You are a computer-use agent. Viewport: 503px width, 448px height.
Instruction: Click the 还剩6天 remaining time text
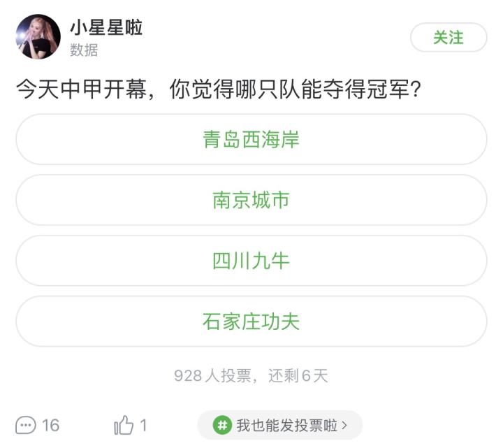click(298, 375)
